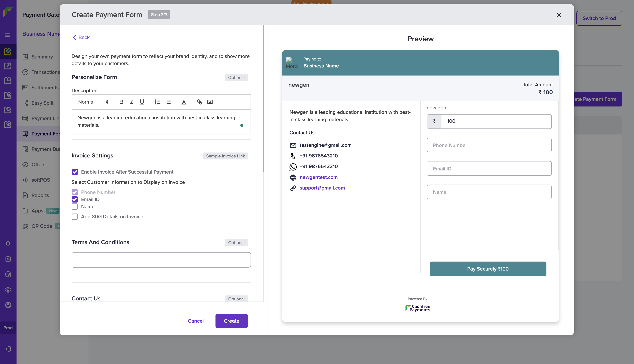Open the Normal text style dropdown
This screenshot has width=634, height=364.
coord(93,102)
